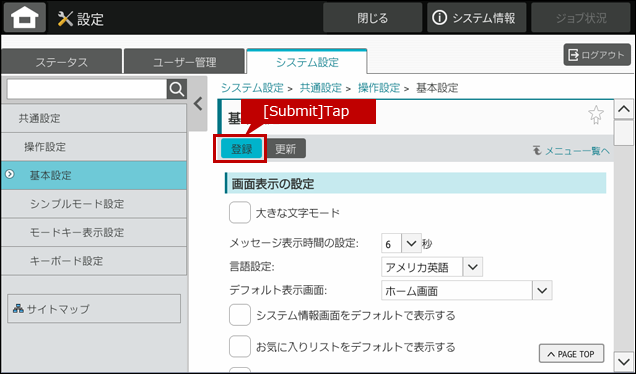The image size is (636, 374).
Task: Click システム設定 breadcrumb link
Action: (x=252, y=88)
